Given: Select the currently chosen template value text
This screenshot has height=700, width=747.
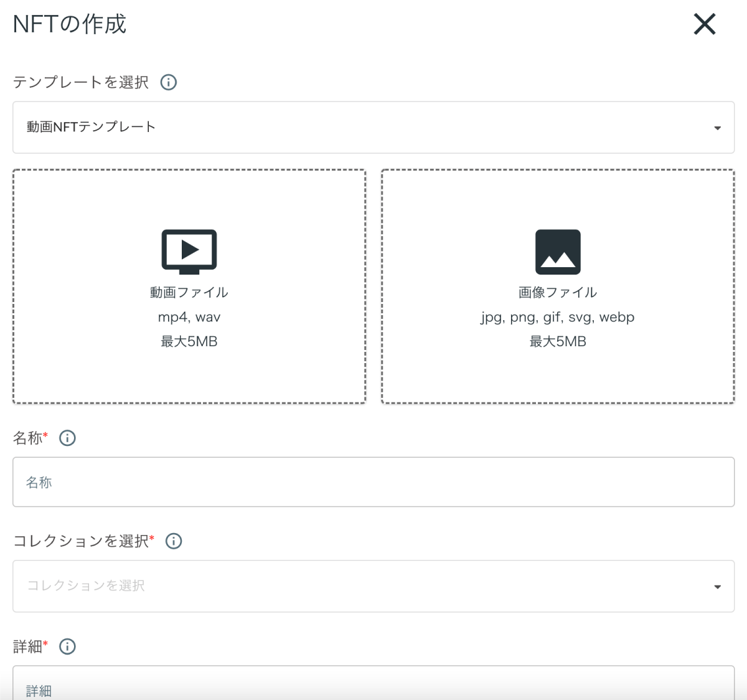Looking at the screenshot, I should (x=91, y=127).
